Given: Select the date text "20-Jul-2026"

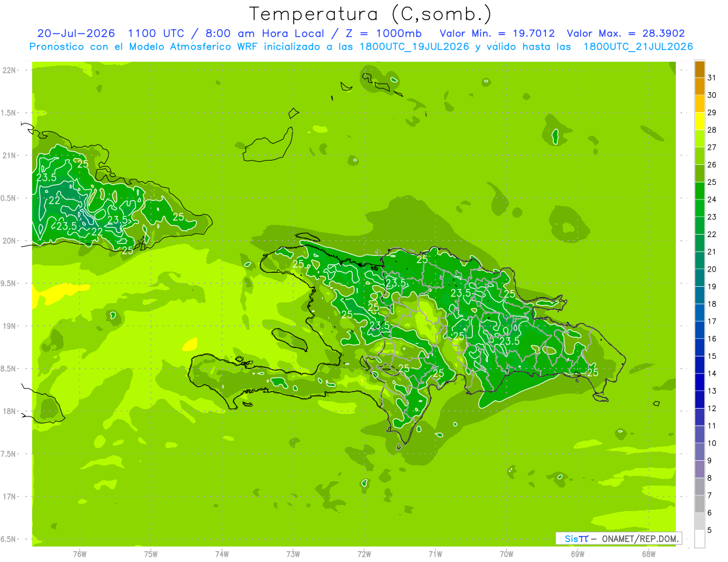Looking at the screenshot, I should pyautogui.click(x=76, y=33).
